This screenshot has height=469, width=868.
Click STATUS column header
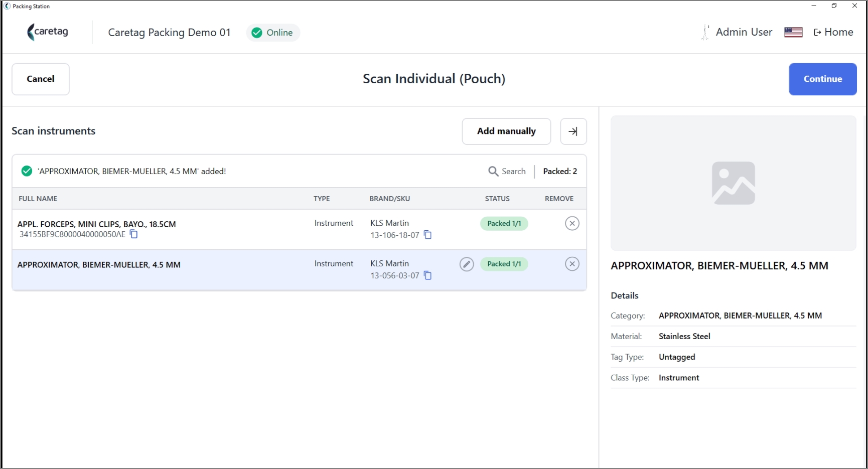point(497,199)
